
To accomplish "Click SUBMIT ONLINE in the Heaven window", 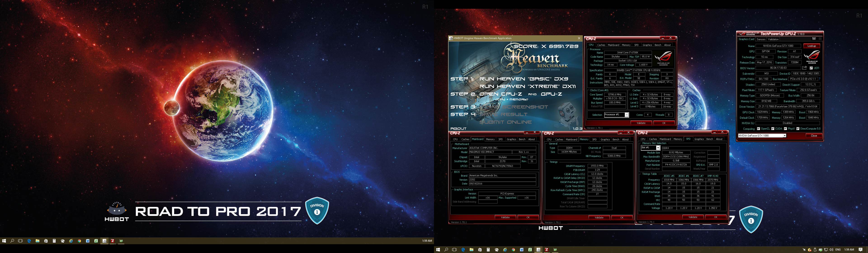I will coord(506,122).
